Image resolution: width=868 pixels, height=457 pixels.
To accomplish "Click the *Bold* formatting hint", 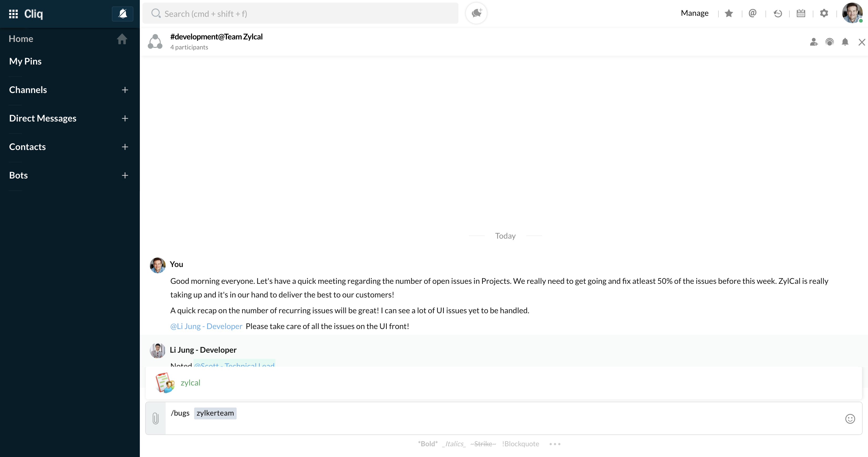I will [428, 444].
